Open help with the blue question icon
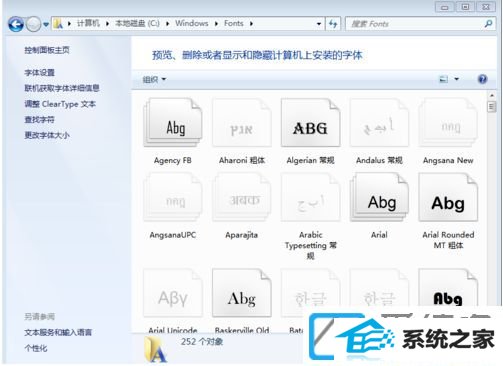Image resolution: width=503 pixels, height=366 pixels. click(482, 79)
